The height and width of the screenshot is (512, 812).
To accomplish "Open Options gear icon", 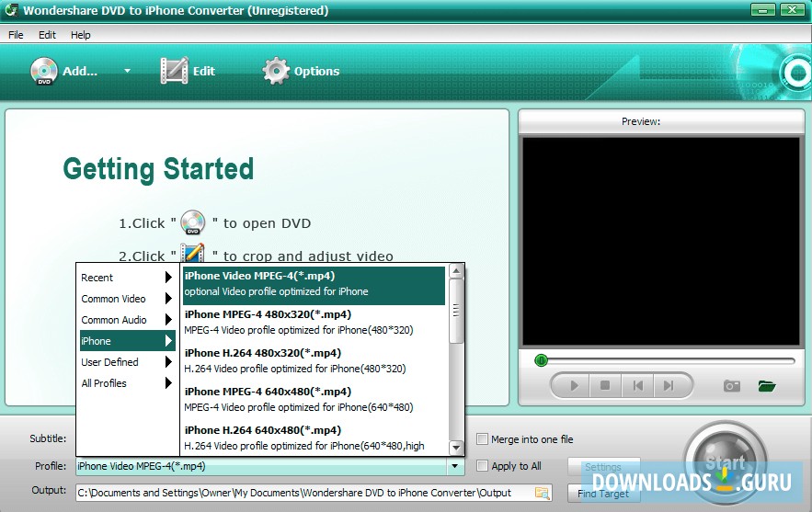I will [x=276, y=71].
